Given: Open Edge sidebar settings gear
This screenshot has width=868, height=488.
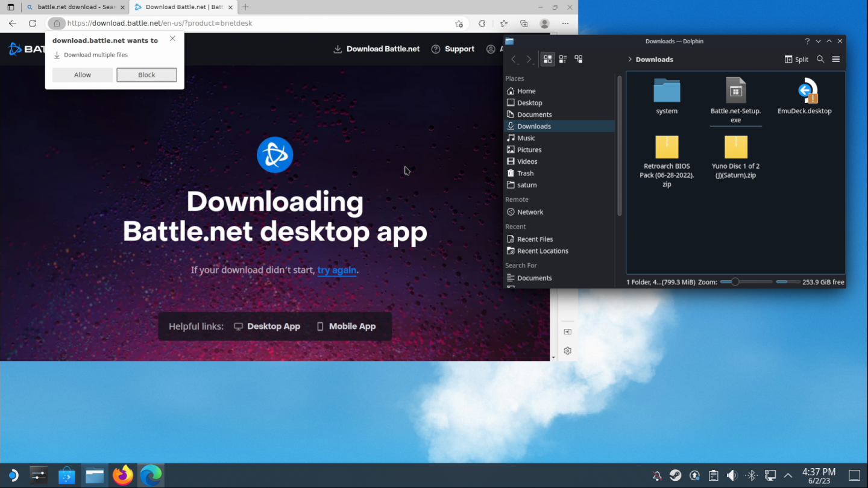Looking at the screenshot, I should click(x=567, y=351).
